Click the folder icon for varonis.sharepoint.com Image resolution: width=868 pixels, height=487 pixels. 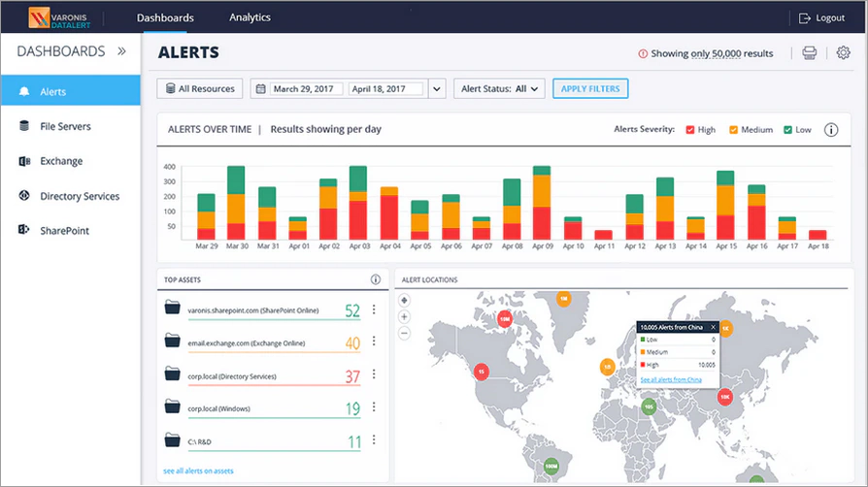coord(172,308)
